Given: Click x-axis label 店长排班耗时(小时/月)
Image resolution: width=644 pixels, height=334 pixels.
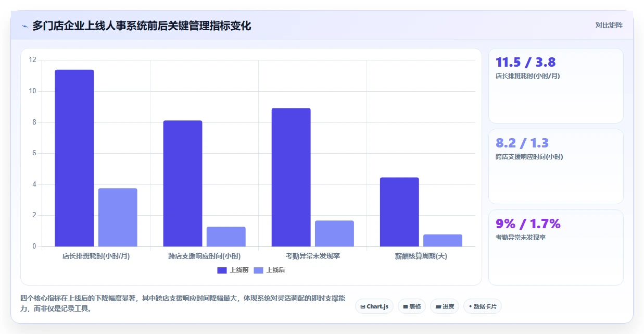Looking at the screenshot, I should (x=96, y=256).
